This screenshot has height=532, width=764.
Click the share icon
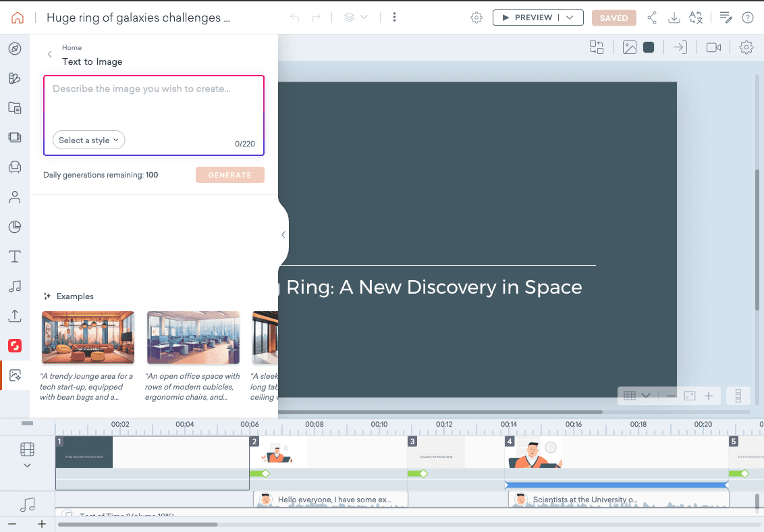[x=652, y=18]
